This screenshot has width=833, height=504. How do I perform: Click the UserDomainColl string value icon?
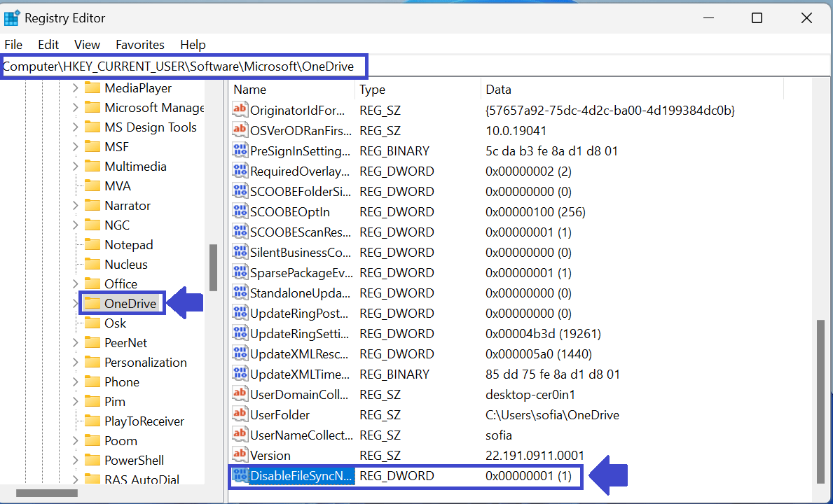(x=240, y=394)
